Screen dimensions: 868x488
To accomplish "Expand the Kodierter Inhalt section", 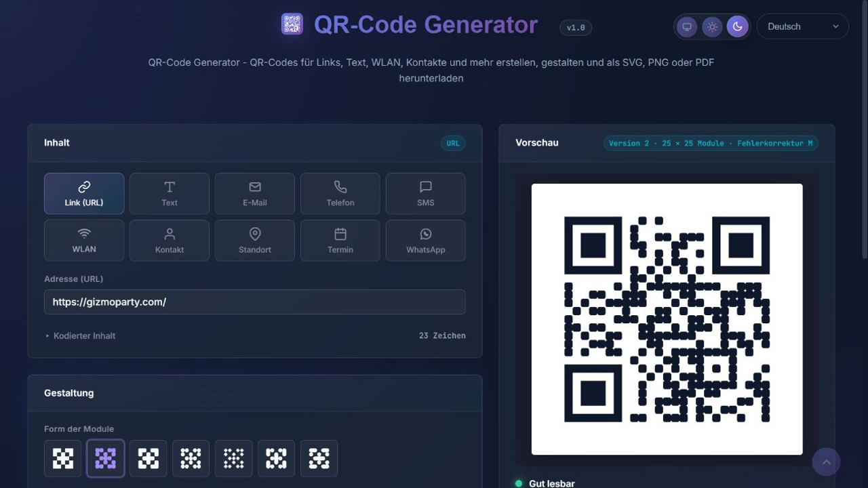I will click(81, 335).
